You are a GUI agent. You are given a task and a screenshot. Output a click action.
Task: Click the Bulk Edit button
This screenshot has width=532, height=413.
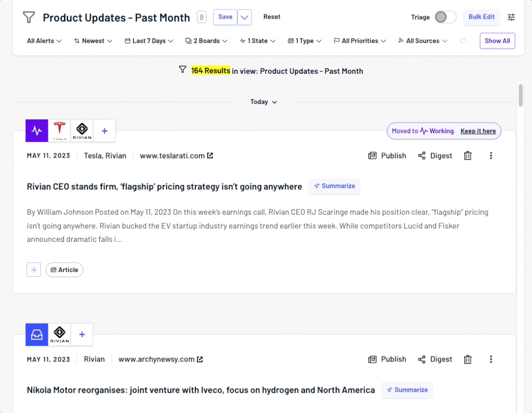point(481,17)
